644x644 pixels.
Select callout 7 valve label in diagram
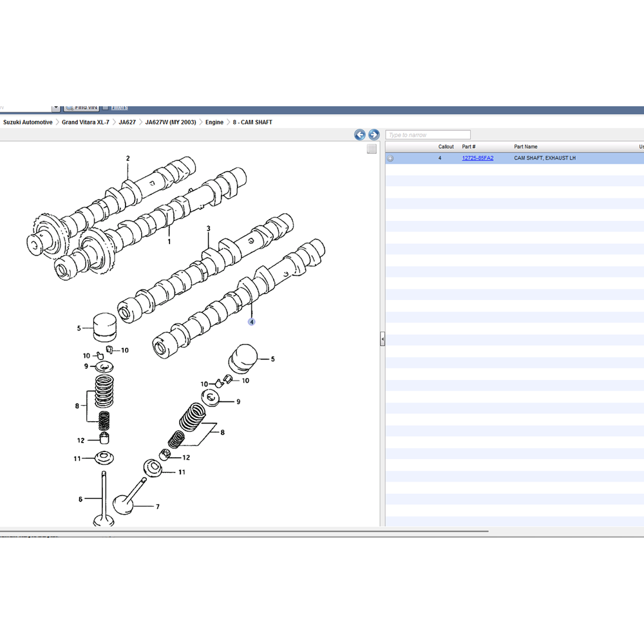pos(157,507)
